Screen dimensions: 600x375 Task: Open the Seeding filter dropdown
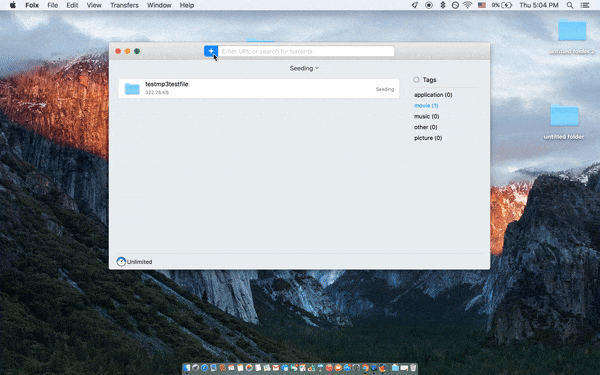click(x=304, y=68)
